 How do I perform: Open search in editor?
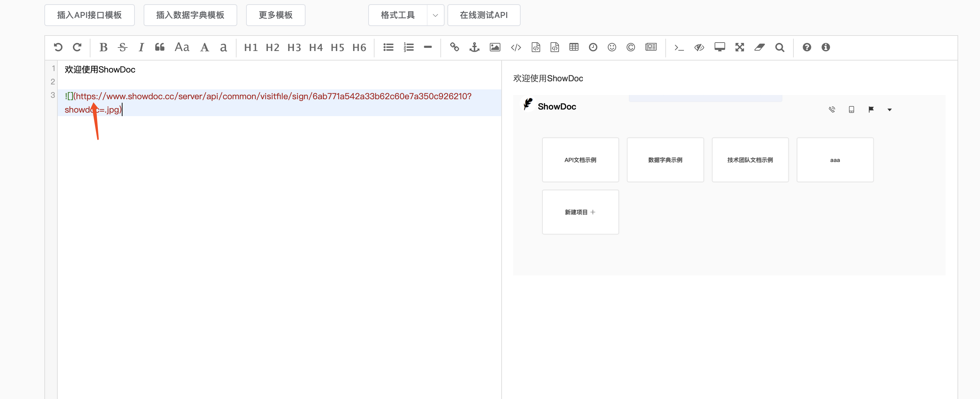[x=780, y=47]
